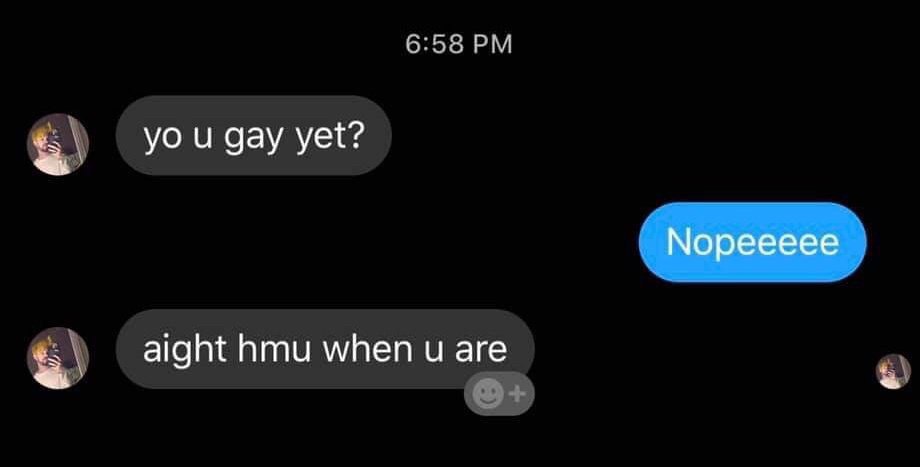The width and height of the screenshot is (920, 467).
Task: Open sender's avatar beside 'aight hmu when u are'
Action: coord(58,358)
